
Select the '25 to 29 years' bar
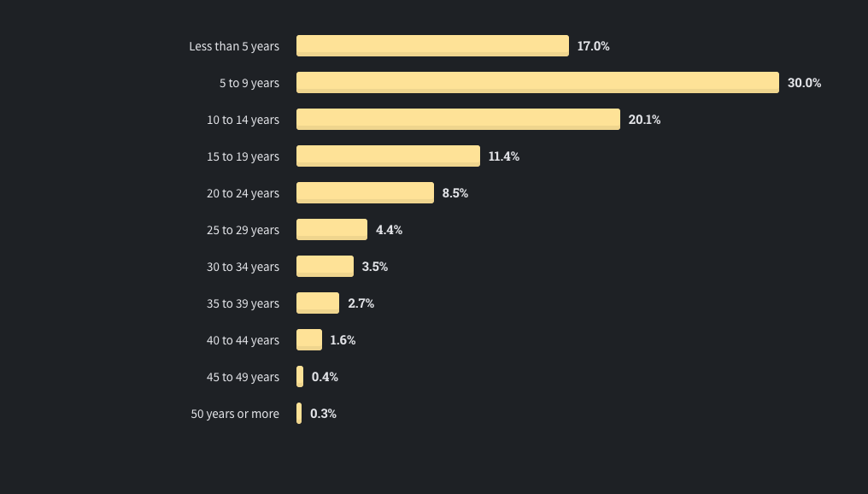pyautogui.click(x=331, y=229)
